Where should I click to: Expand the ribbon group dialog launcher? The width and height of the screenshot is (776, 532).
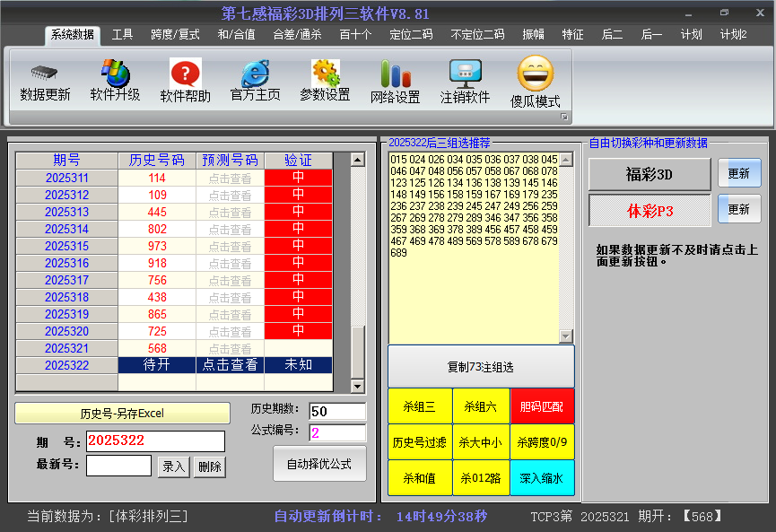[x=564, y=118]
